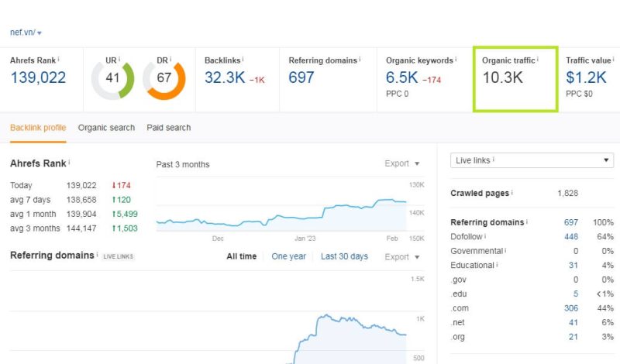Viewport: 620px width, 364px height.
Task: Click the DR 67 gauge
Action: coord(164,79)
